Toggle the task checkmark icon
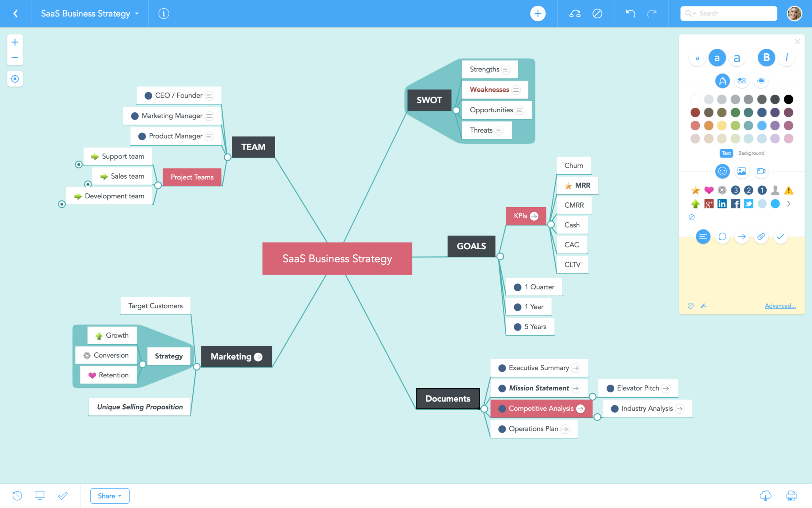This screenshot has width=812, height=508. tap(780, 237)
